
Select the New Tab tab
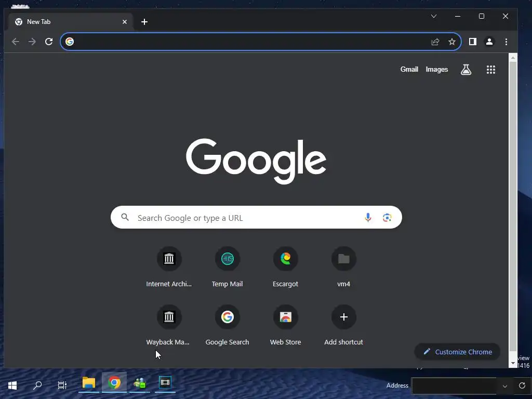[x=70, y=22]
